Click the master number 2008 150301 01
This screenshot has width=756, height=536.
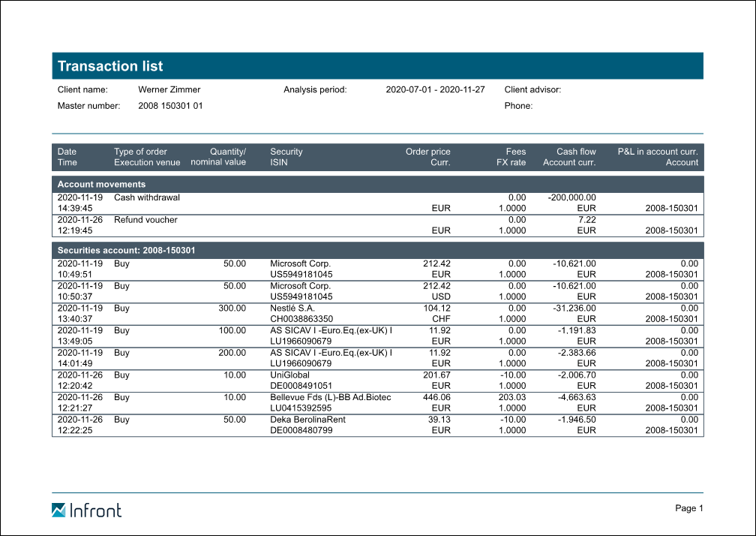pos(170,106)
